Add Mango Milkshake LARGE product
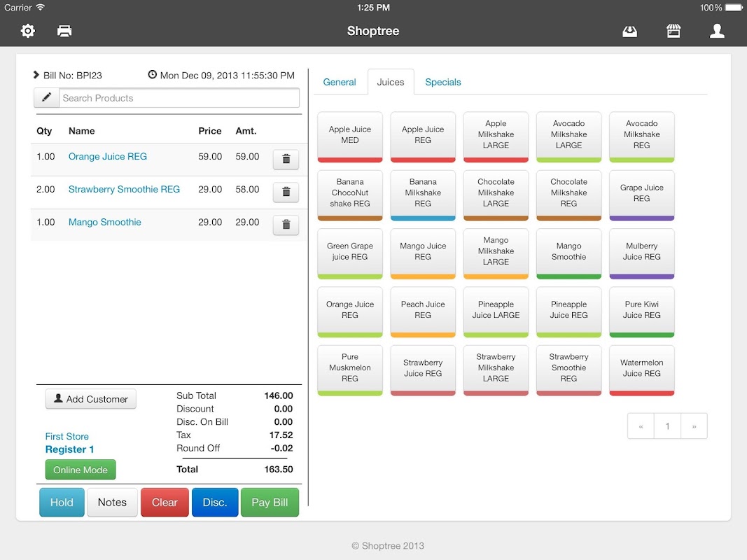This screenshot has height=560, width=747. tap(496, 253)
